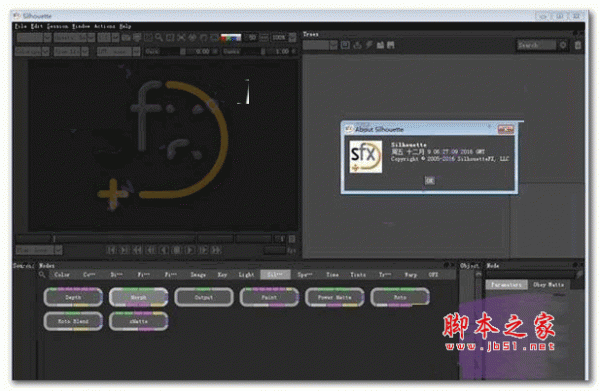Switch to the Nodes tab

tap(47, 266)
